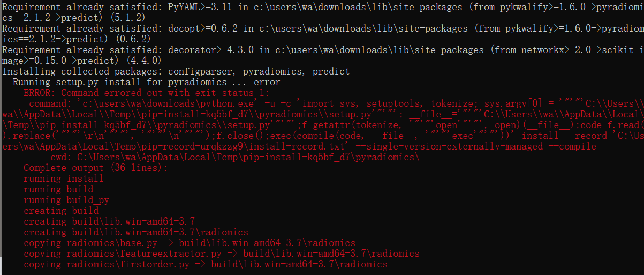The width and height of the screenshot is (644, 275).
Task: Click 'Running setup.py install for pyradiomics' line
Action: click(146, 82)
